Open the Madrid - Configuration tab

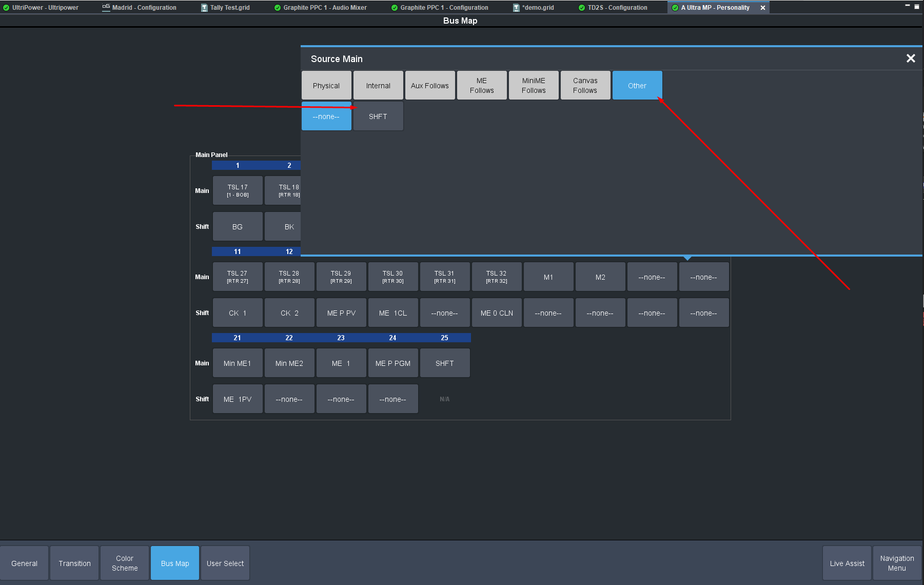[x=140, y=8]
